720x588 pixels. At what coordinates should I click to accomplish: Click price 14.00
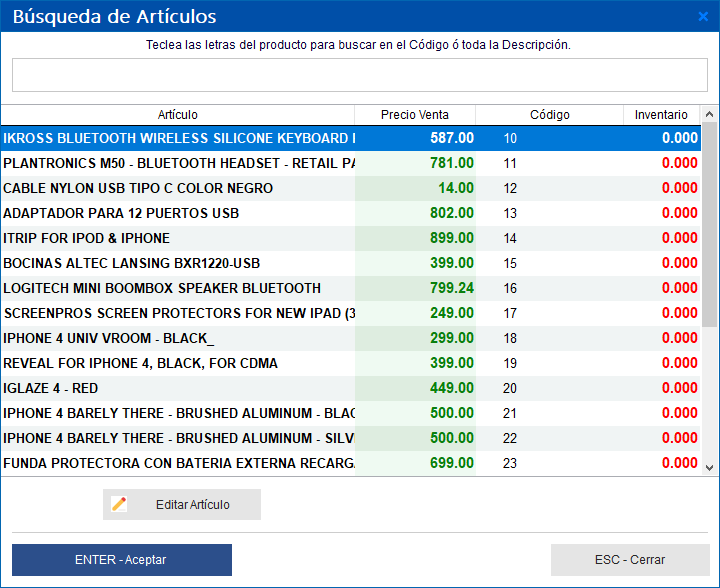456,188
